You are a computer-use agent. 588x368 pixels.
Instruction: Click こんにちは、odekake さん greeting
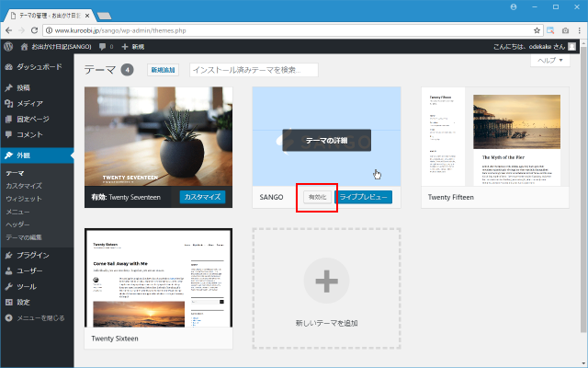(529, 47)
